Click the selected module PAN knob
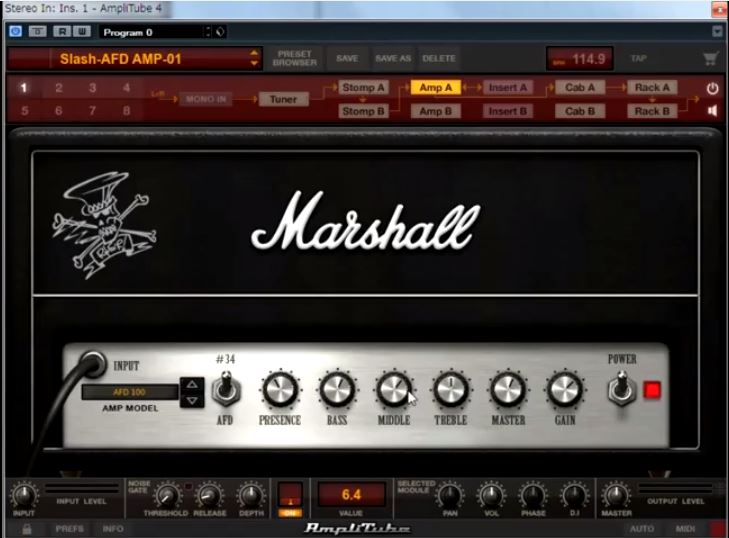 [x=450, y=496]
